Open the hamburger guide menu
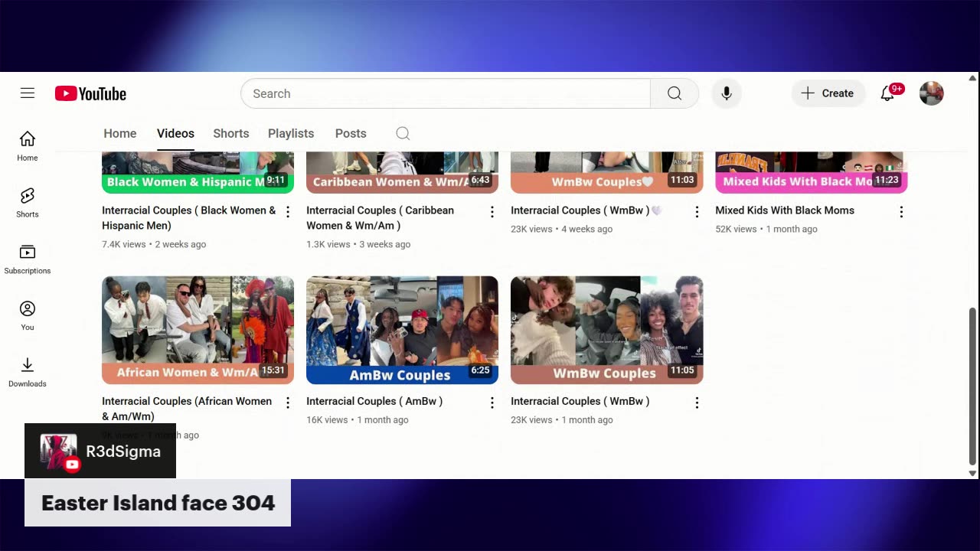Screen dimensions: 980x551 click(28, 93)
